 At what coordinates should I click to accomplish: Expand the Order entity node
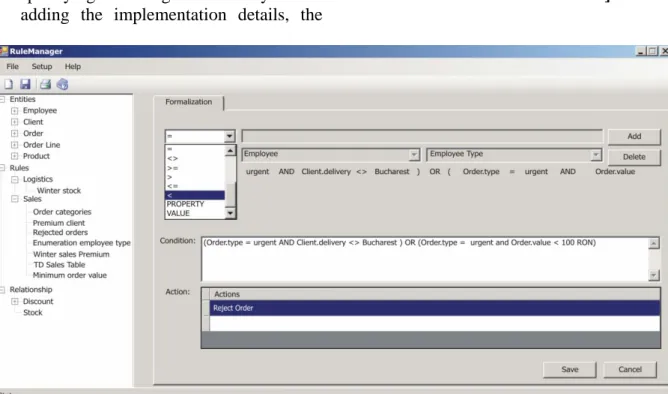14,133
